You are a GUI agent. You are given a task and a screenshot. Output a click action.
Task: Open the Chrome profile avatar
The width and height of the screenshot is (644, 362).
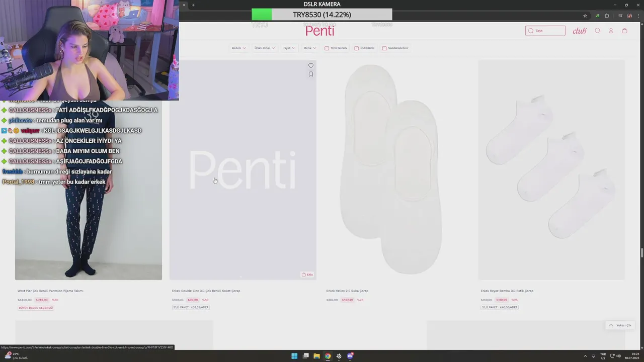tap(629, 16)
